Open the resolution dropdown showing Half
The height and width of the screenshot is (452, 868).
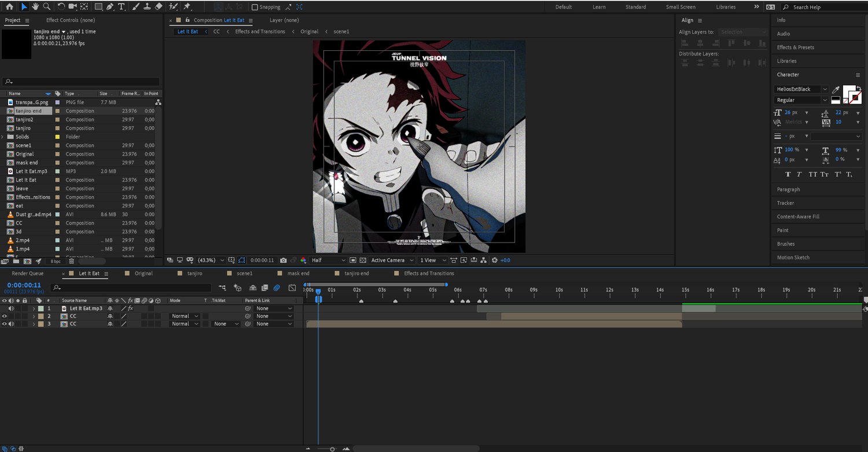pos(328,260)
